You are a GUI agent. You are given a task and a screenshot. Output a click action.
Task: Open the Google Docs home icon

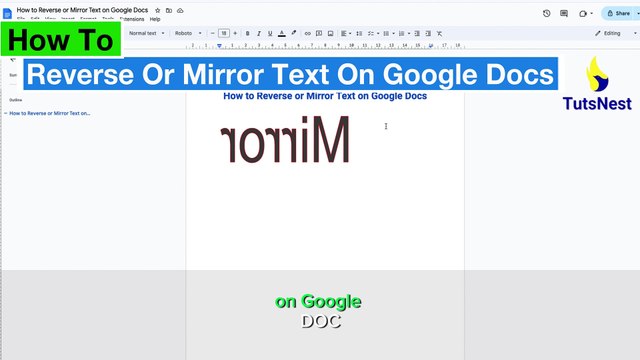(7, 13)
